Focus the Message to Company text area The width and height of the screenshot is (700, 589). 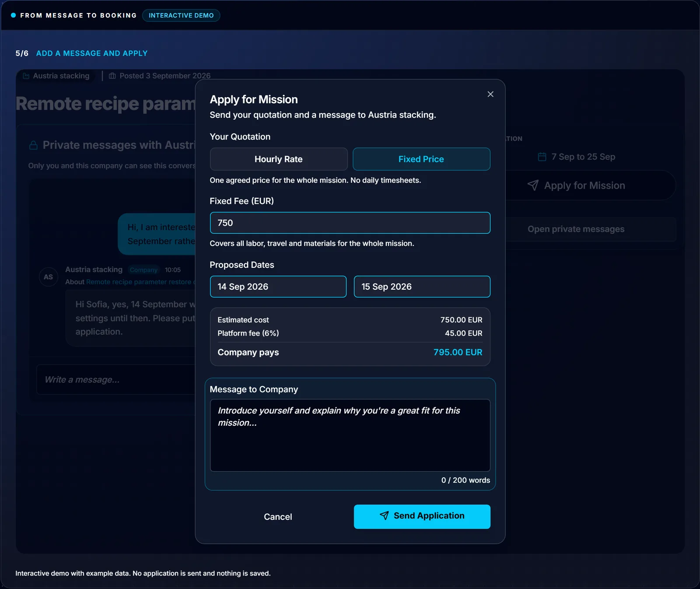[350, 435]
